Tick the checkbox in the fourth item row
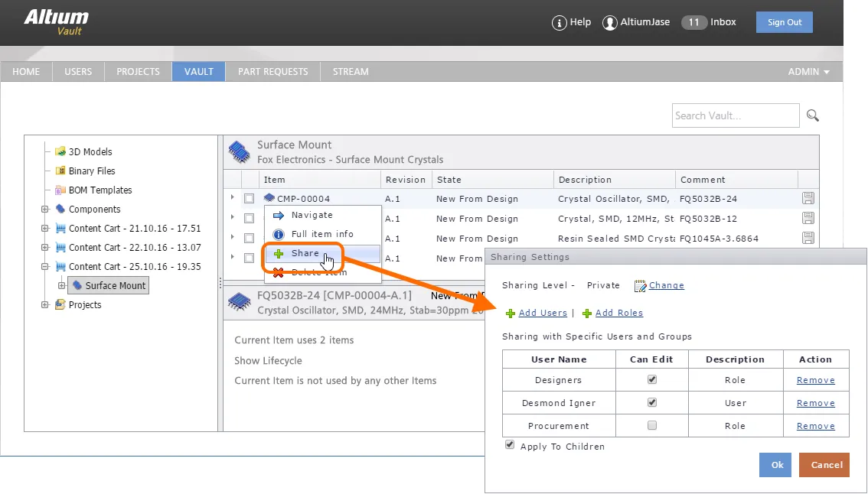 pyautogui.click(x=249, y=258)
